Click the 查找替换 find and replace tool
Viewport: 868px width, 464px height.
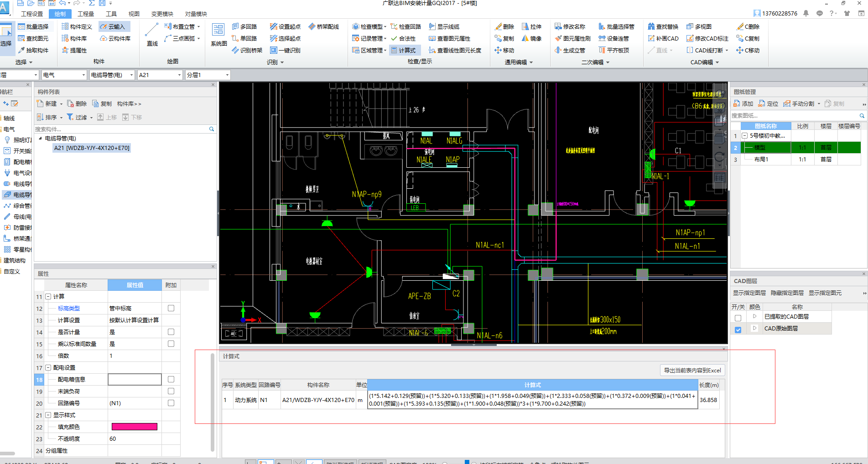(x=663, y=26)
